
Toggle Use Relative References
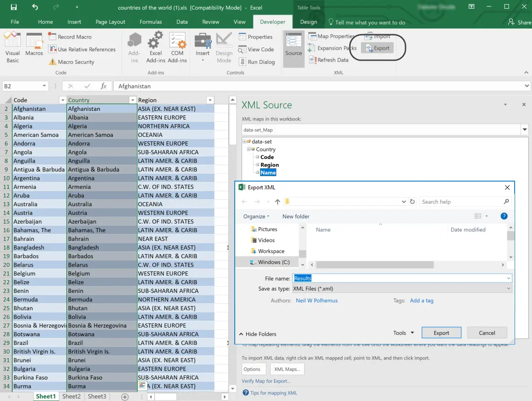tap(82, 49)
